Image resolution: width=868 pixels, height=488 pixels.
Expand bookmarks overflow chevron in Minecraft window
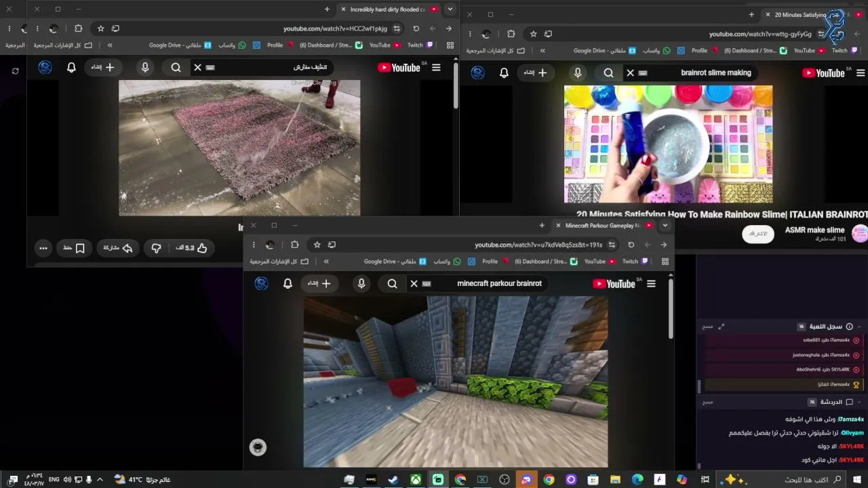tap(326, 262)
